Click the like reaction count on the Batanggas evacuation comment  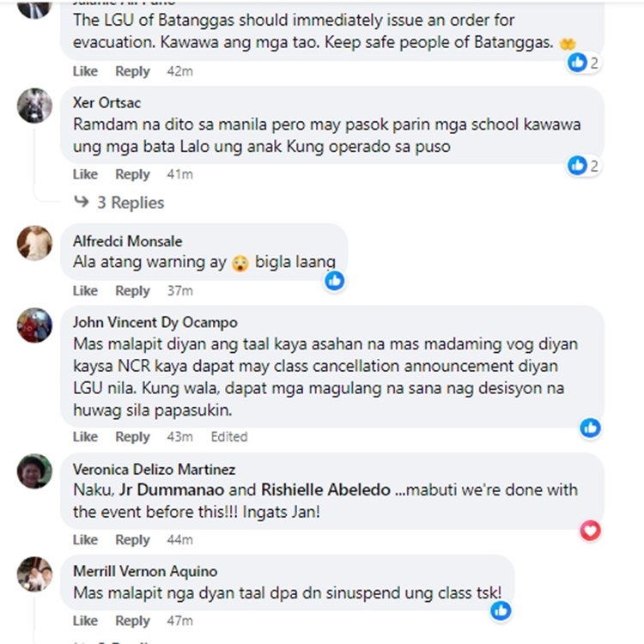583,63
